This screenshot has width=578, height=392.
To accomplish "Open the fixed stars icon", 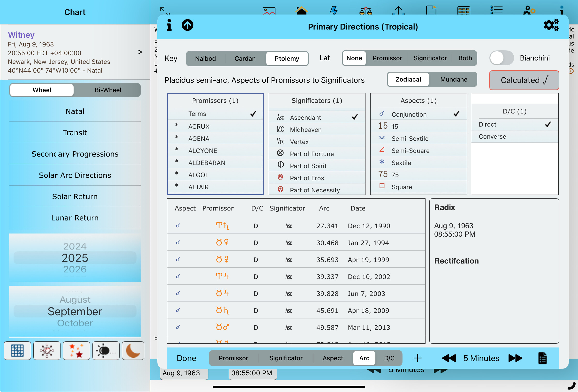I will (x=76, y=350).
